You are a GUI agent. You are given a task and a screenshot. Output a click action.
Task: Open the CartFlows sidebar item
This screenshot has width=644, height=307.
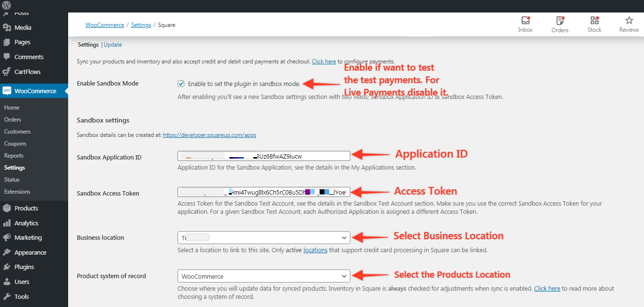pos(27,72)
